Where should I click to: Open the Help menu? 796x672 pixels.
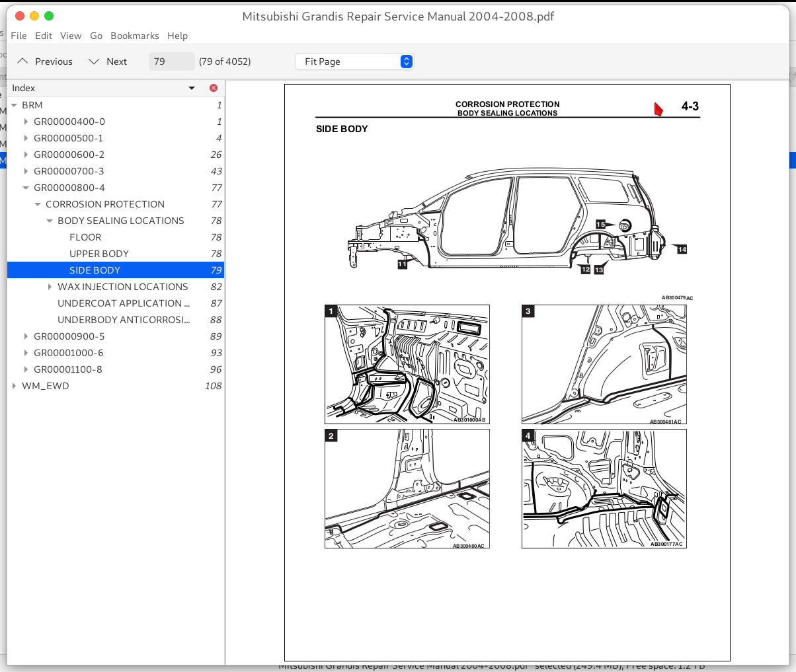(x=178, y=36)
